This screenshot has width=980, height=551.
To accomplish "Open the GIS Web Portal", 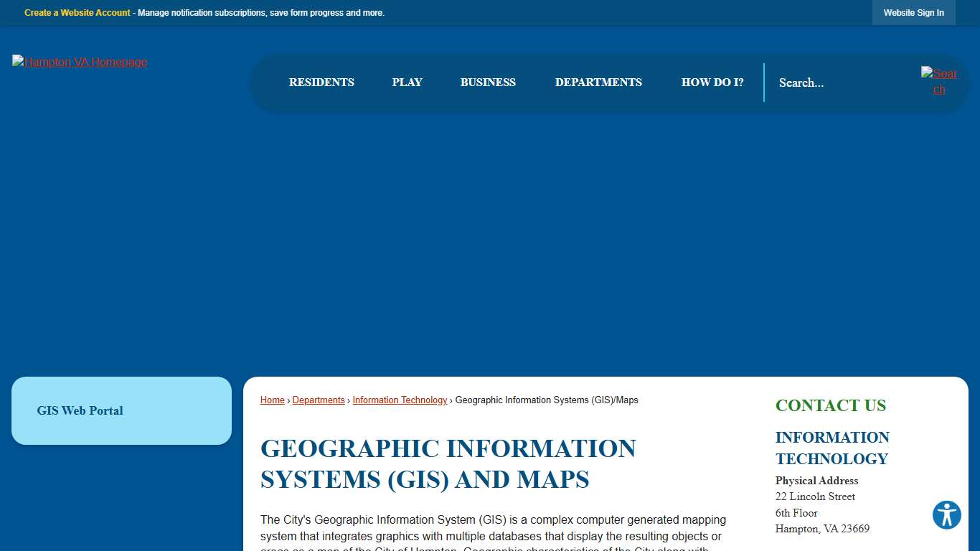I will [x=80, y=410].
